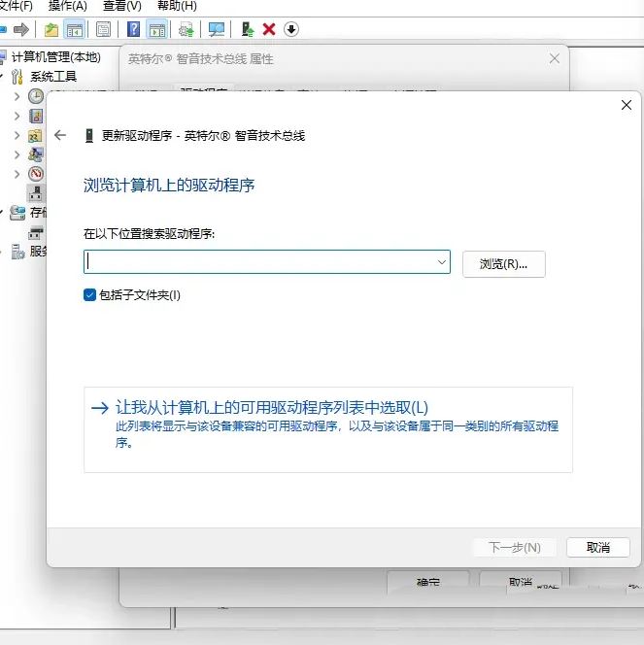
Task: Expand the Shared Folders tree chevron
Action: click(x=17, y=135)
